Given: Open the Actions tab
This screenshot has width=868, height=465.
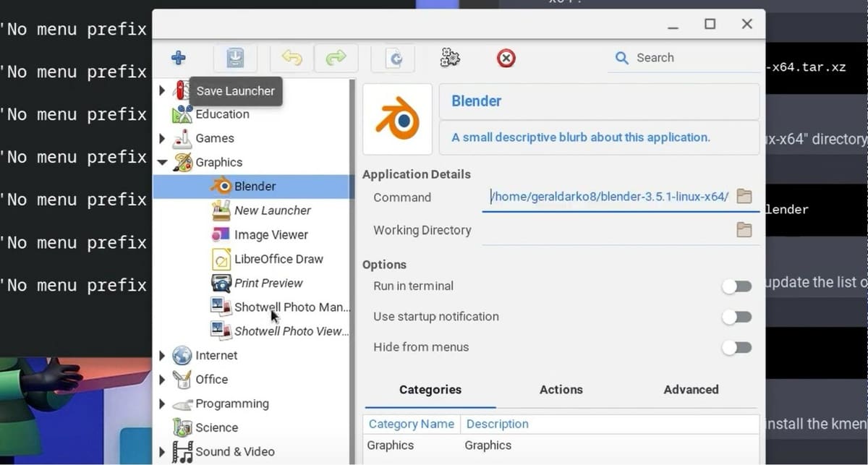Looking at the screenshot, I should tap(561, 390).
